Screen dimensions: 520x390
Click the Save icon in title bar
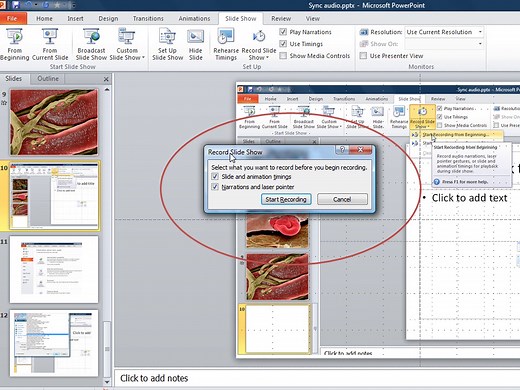(16, 5)
